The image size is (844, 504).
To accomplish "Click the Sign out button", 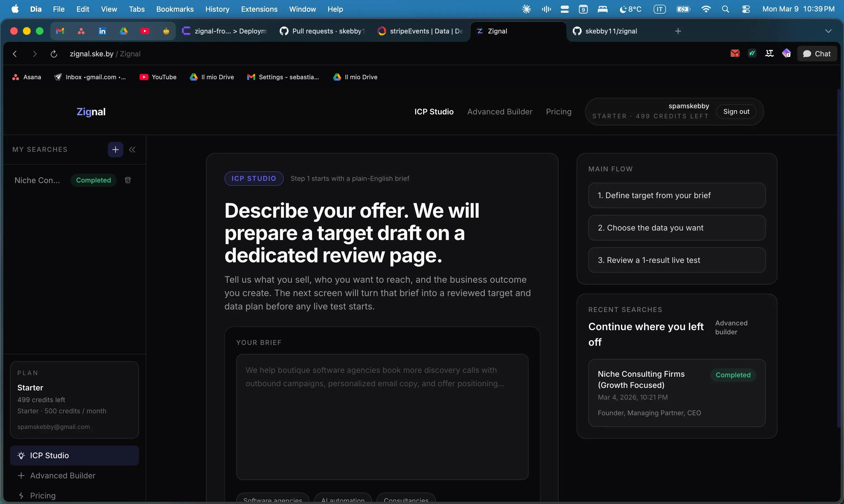I will coord(736,111).
